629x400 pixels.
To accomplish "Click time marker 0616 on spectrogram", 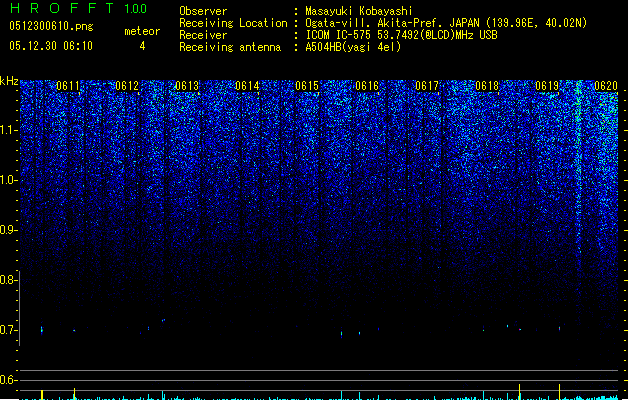I will coord(367,86).
